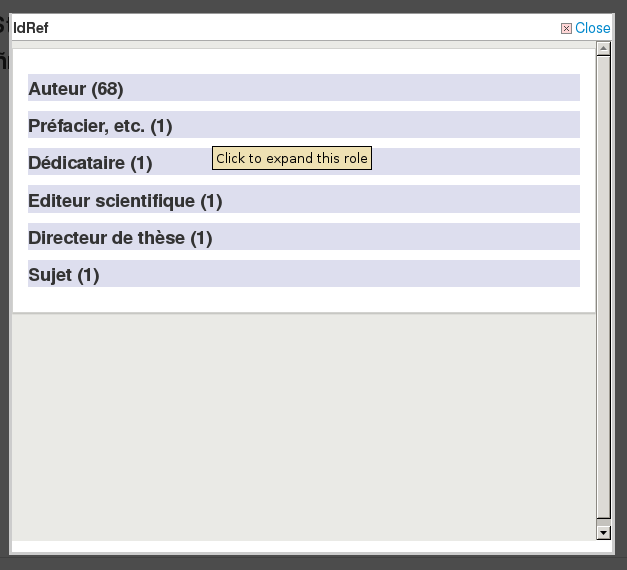
Task: Click the IdRef dialog title text
Action: coord(31,28)
